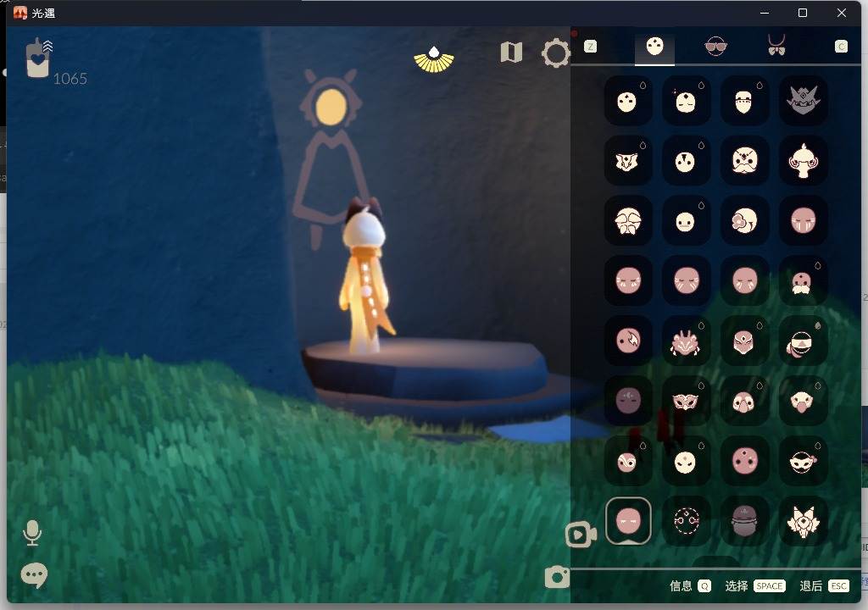Viewport: 868px width, 610px height.
Task: Click the 退后 back button
Action: [824, 586]
